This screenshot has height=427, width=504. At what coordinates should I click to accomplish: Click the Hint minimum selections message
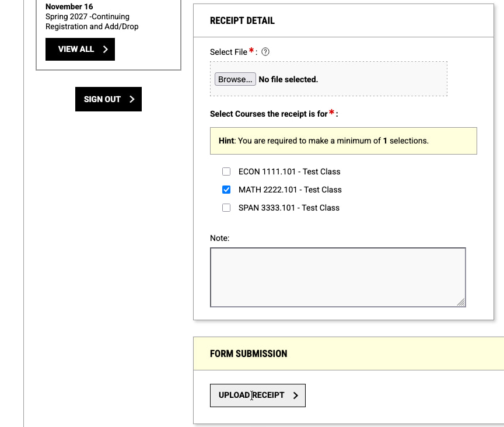(x=343, y=141)
